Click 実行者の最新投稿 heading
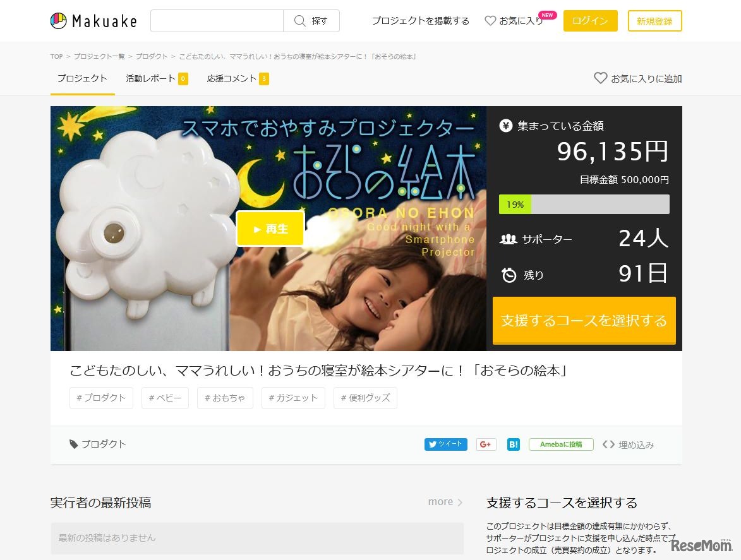The height and width of the screenshot is (560, 741). point(100,503)
